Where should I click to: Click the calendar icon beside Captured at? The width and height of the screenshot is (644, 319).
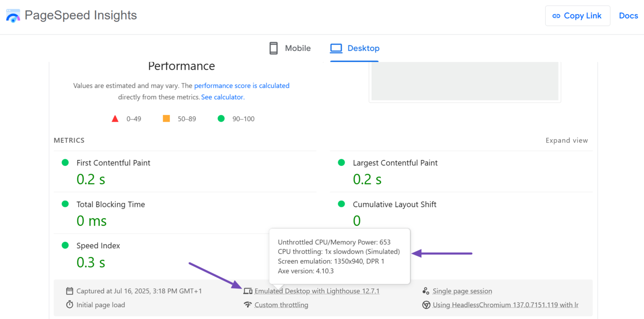coord(69,291)
